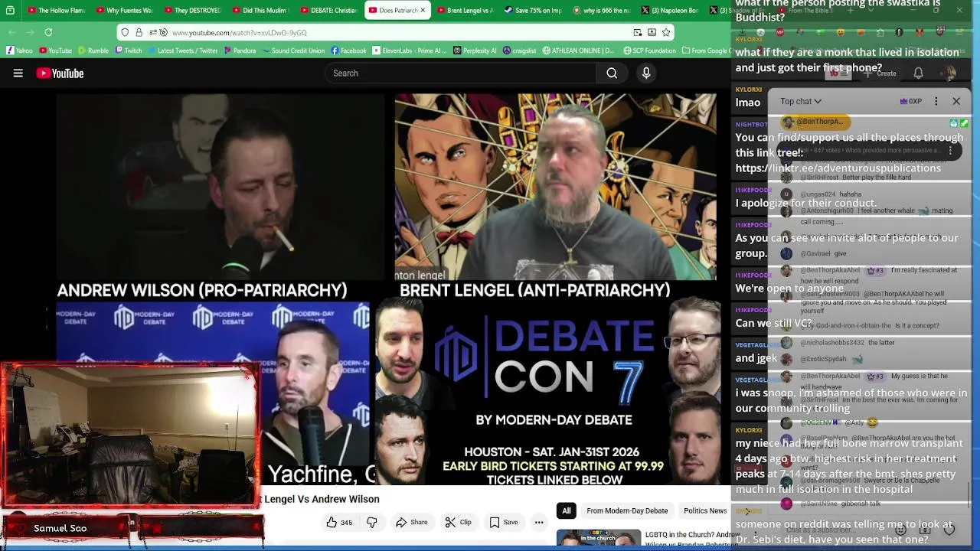Select Politics News chip

click(x=704, y=510)
